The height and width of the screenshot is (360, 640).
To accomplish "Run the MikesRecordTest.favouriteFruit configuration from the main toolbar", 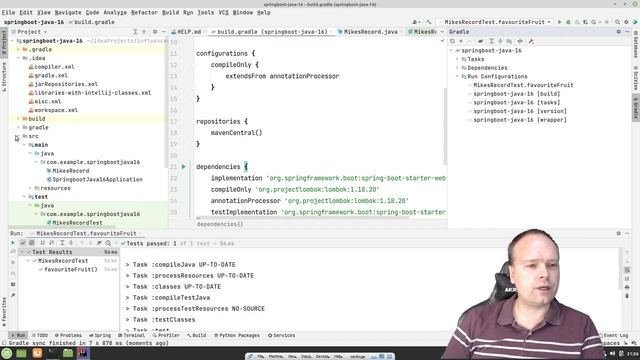I will (x=560, y=22).
